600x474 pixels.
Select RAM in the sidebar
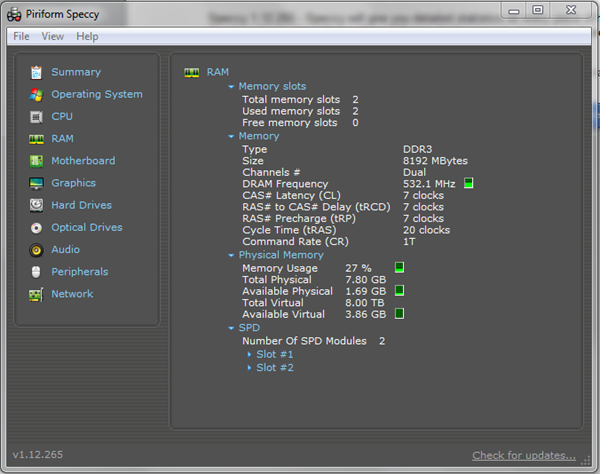click(x=62, y=139)
